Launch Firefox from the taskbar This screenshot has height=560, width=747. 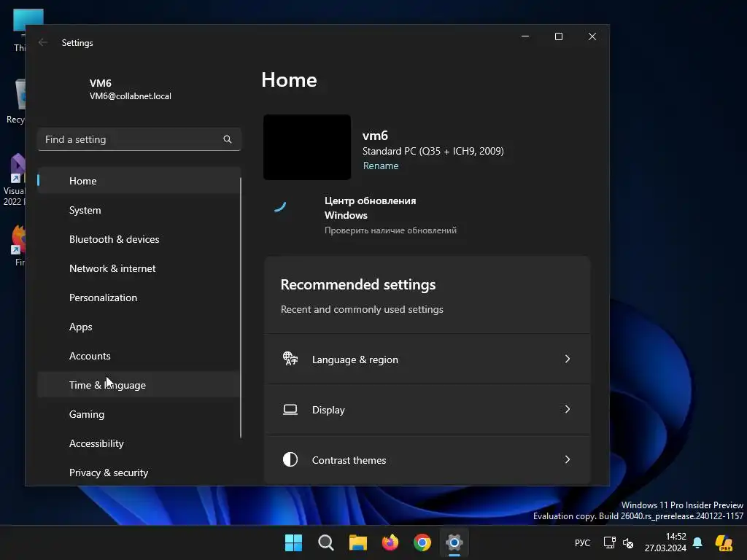point(390,542)
